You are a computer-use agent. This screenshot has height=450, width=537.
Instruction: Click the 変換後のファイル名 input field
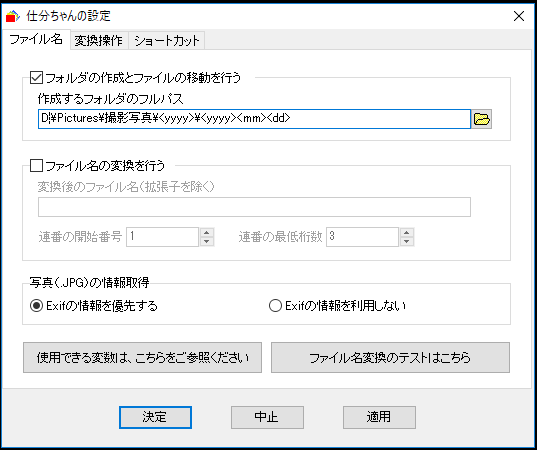(254, 207)
